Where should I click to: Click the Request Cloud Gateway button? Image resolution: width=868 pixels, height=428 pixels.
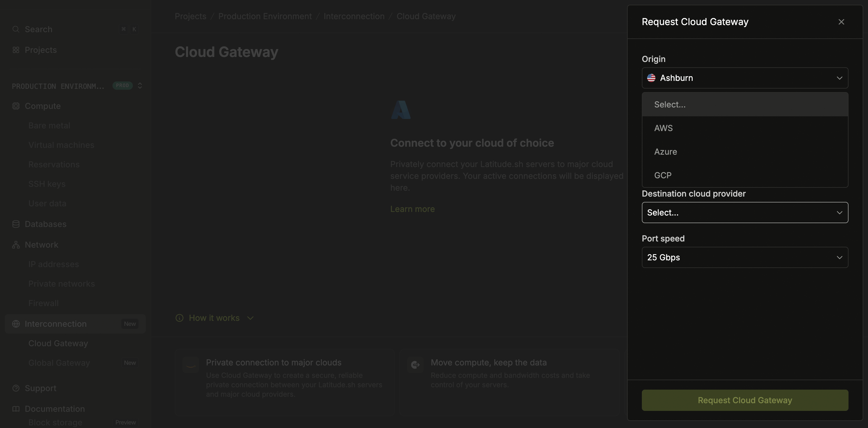click(744, 400)
